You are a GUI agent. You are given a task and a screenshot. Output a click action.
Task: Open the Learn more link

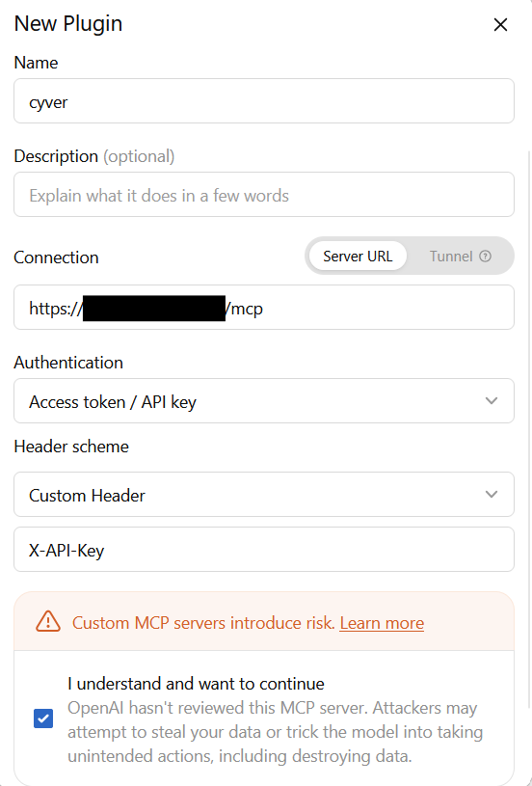(x=382, y=623)
